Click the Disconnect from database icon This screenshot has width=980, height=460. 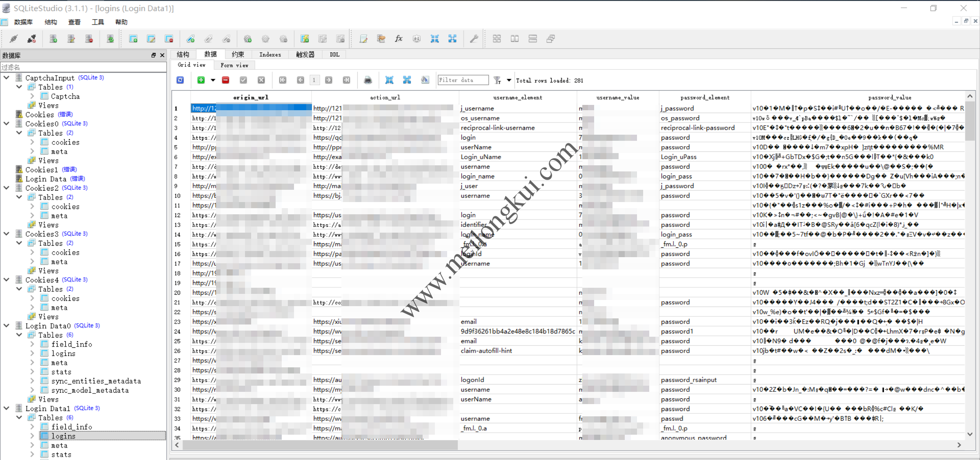31,39
